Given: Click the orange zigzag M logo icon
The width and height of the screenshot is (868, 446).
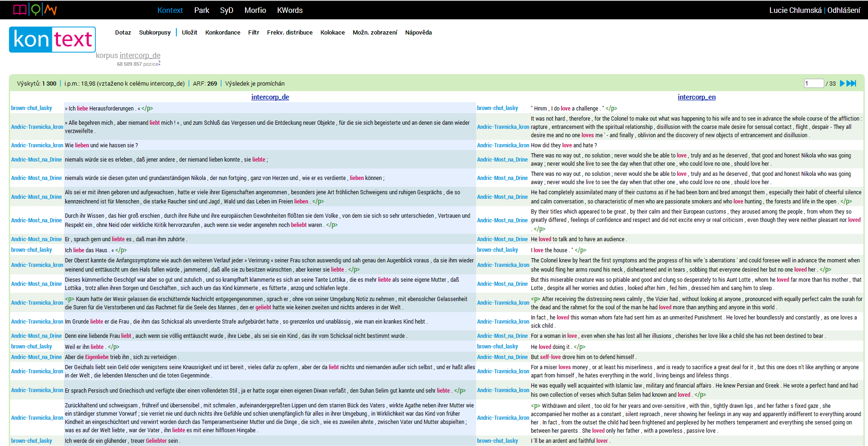Looking at the screenshot, I should click(51, 10).
